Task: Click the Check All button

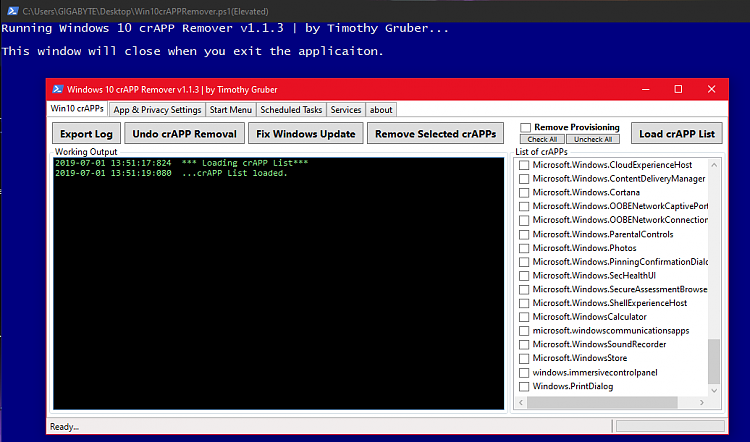Action: [x=542, y=139]
